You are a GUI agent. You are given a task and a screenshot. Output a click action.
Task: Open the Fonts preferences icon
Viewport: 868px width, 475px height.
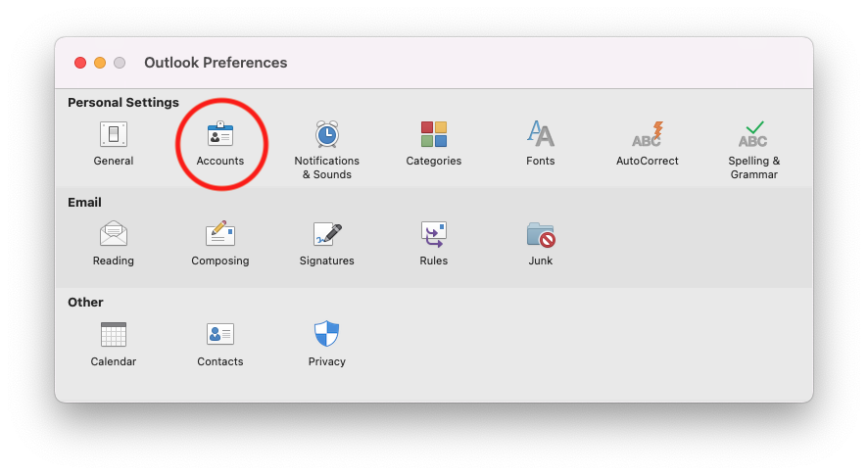540,134
